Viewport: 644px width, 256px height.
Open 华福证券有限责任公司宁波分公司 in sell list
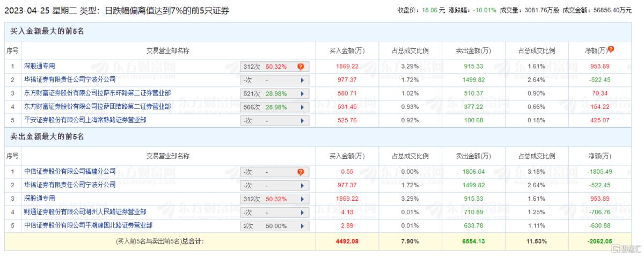click(70, 185)
